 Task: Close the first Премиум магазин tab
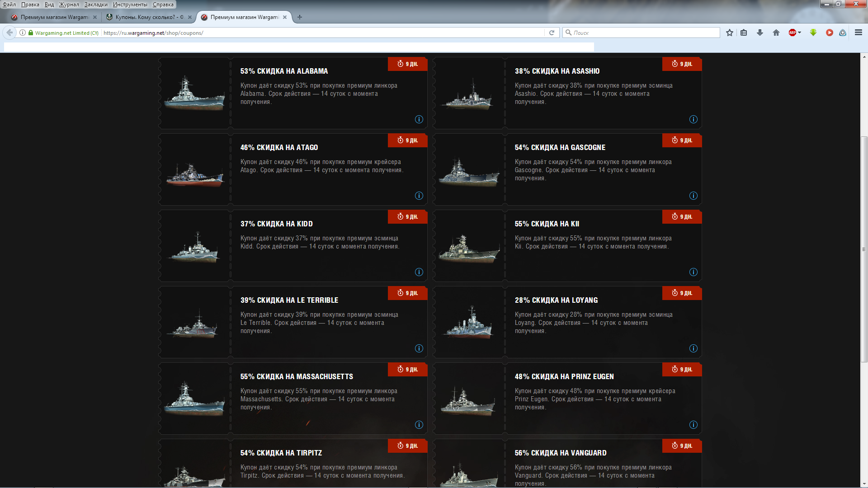tap(95, 17)
